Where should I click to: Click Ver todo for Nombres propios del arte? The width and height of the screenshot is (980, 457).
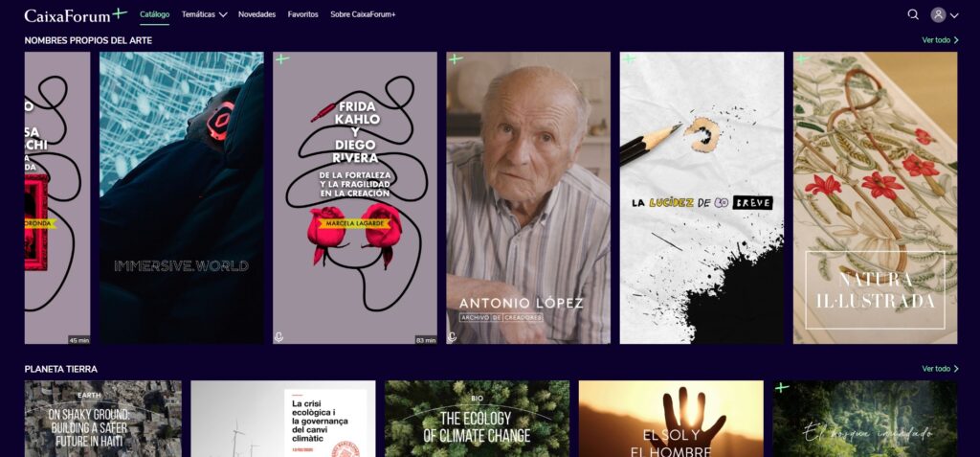click(x=940, y=40)
